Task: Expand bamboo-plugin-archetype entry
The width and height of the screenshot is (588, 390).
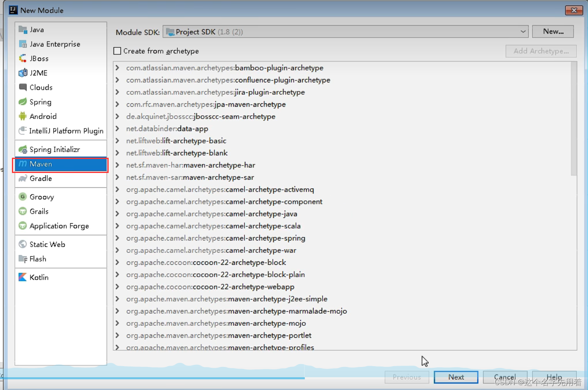Action: (x=118, y=68)
